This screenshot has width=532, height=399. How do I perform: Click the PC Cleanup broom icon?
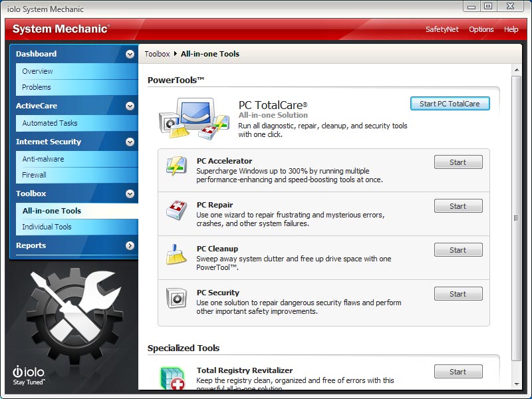[x=176, y=255]
